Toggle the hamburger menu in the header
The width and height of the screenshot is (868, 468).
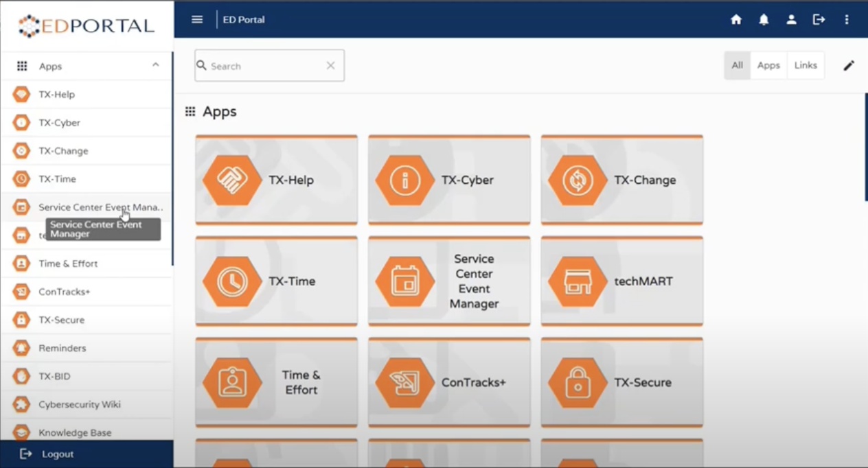(197, 19)
